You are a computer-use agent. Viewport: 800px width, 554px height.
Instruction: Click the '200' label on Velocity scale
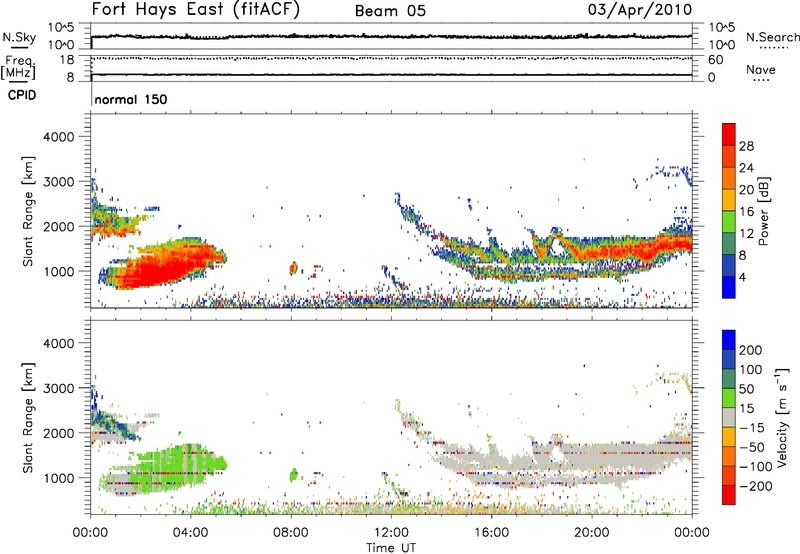point(750,350)
